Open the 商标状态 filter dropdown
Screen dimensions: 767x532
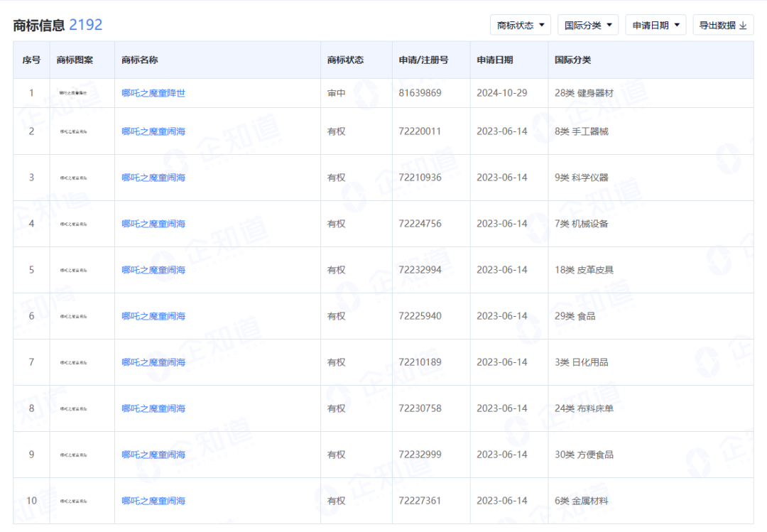tap(520, 25)
